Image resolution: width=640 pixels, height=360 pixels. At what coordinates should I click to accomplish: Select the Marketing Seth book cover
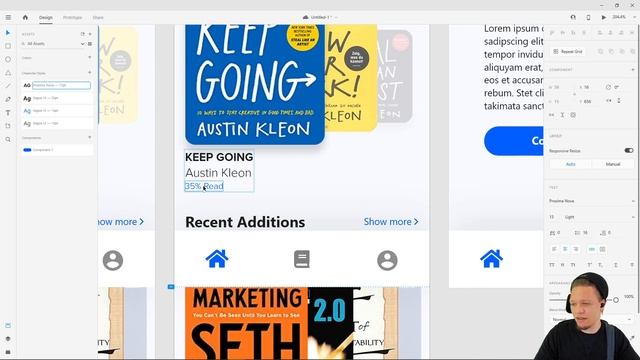[x=247, y=323]
